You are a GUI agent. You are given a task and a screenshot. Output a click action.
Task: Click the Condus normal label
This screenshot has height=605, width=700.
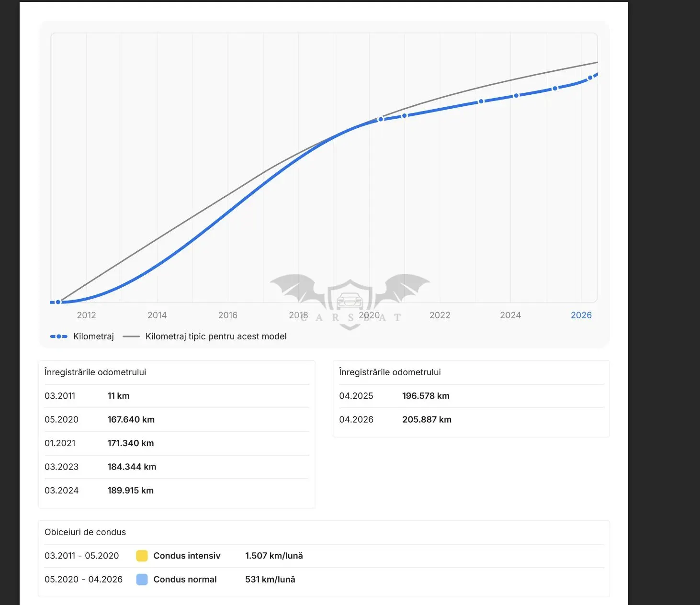[185, 580]
